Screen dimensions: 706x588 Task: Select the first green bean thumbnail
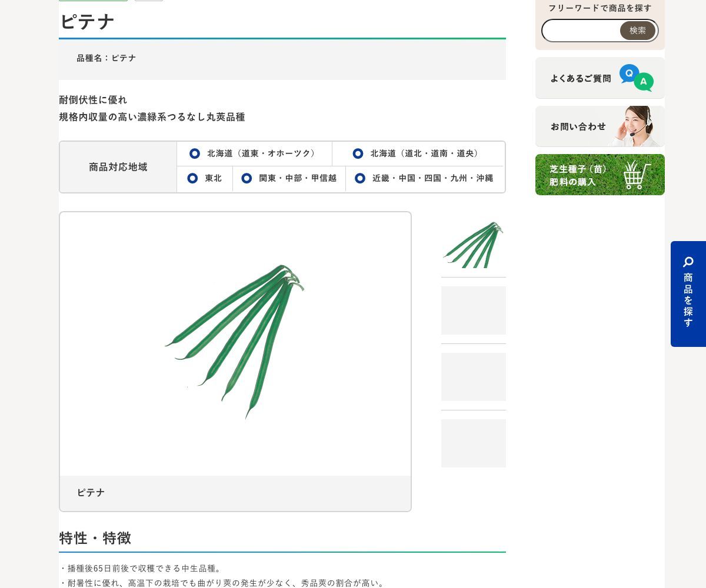coord(474,245)
